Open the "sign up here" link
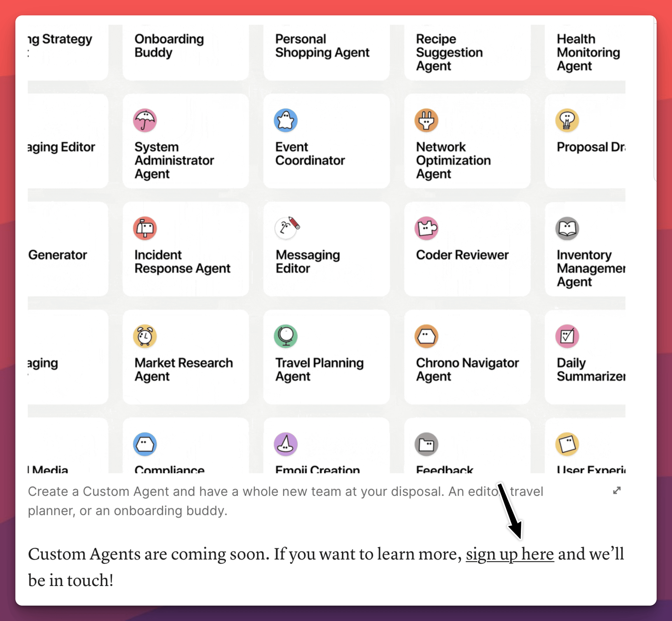Image resolution: width=672 pixels, height=621 pixels. [x=509, y=554]
